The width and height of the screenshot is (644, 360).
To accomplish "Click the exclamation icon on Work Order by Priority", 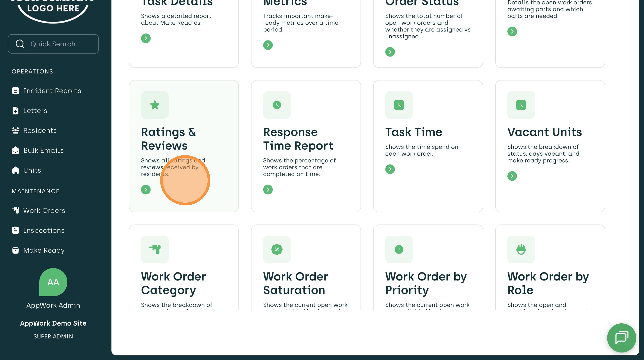I will (x=399, y=249).
